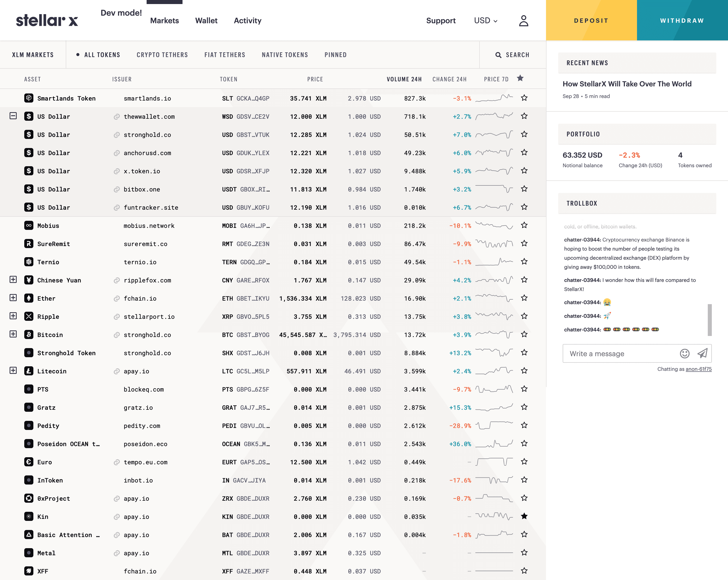
Task: Pin Smartlands Token with its star
Action: (x=524, y=98)
